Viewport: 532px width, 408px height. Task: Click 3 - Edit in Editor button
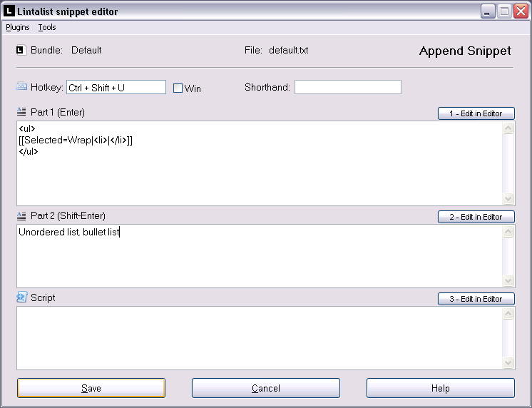point(476,299)
